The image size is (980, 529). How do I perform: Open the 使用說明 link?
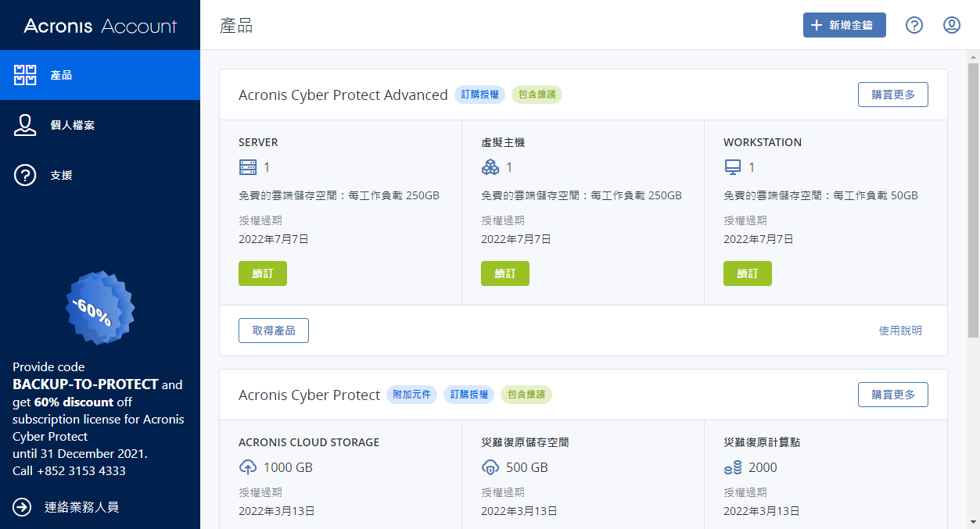[900, 331]
